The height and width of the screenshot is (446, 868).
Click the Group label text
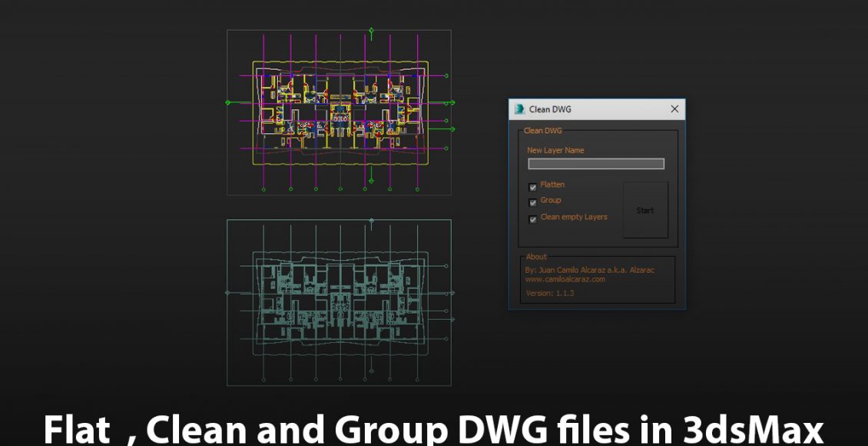[551, 200]
